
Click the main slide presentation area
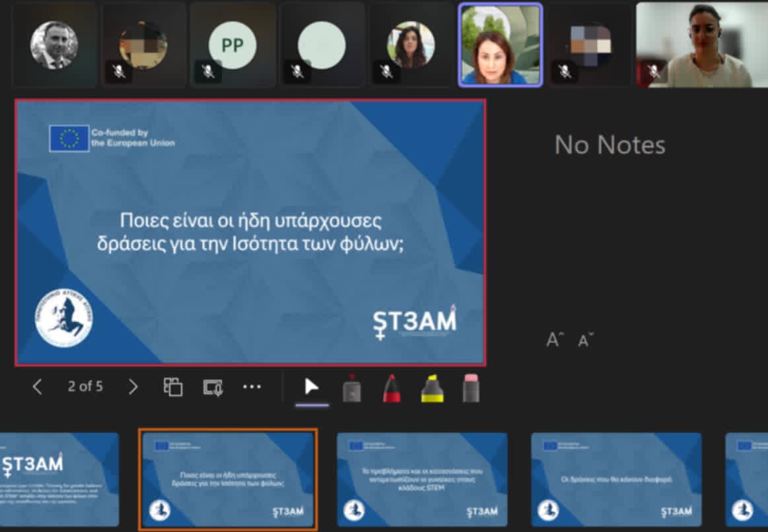pyautogui.click(x=250, y=232)
